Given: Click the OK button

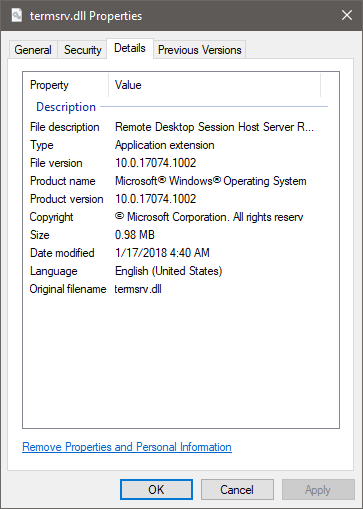Looking at the screenshot, I should tap(156, 490).
